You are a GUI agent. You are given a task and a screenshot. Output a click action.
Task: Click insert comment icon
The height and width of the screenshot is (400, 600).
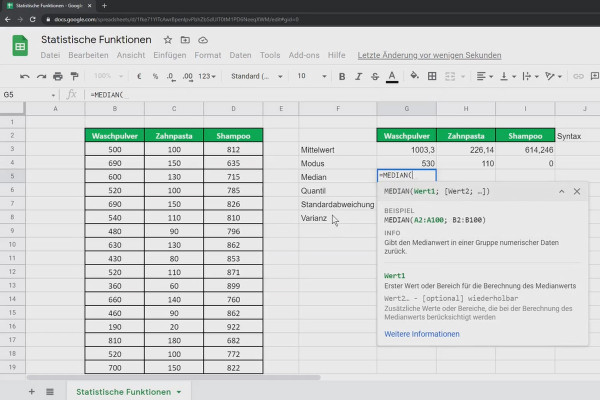[x=595, y=76]
